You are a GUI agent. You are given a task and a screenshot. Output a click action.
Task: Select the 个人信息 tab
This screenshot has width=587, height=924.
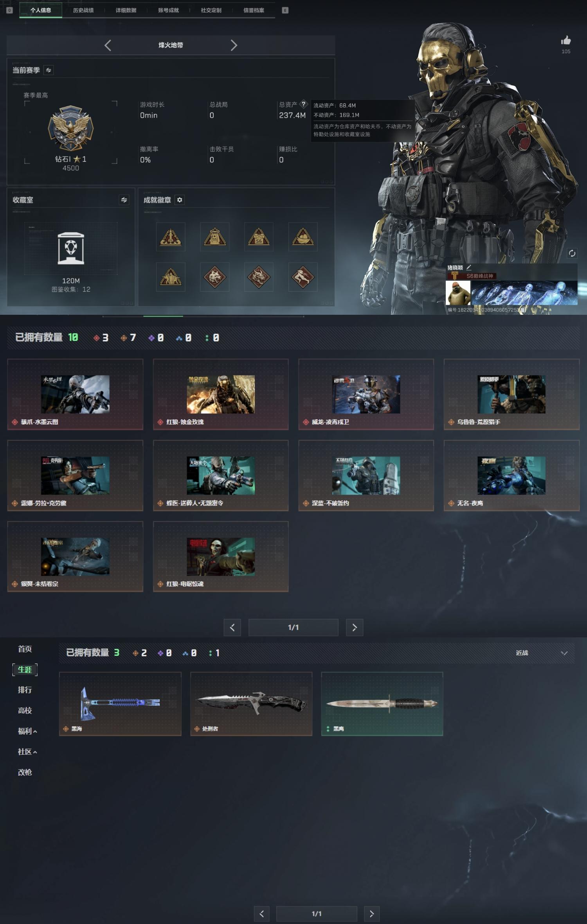41,10
